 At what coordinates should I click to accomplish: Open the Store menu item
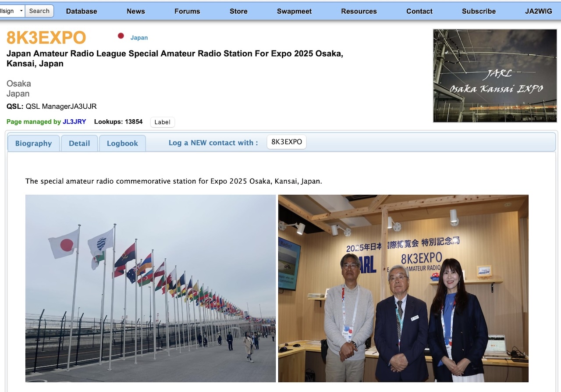pyautogui.click(x=238, y=11)
